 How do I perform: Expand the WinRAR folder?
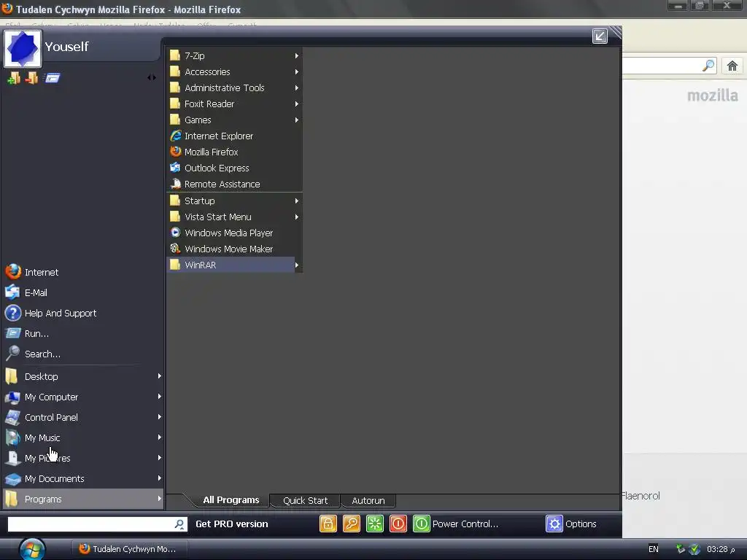pos(234,265)
